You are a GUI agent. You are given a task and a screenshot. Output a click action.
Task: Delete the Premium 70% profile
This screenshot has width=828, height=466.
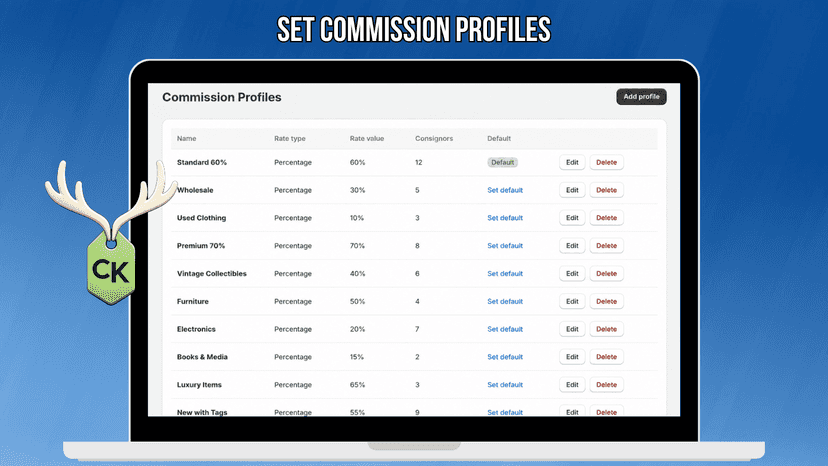tap(606, 246)
